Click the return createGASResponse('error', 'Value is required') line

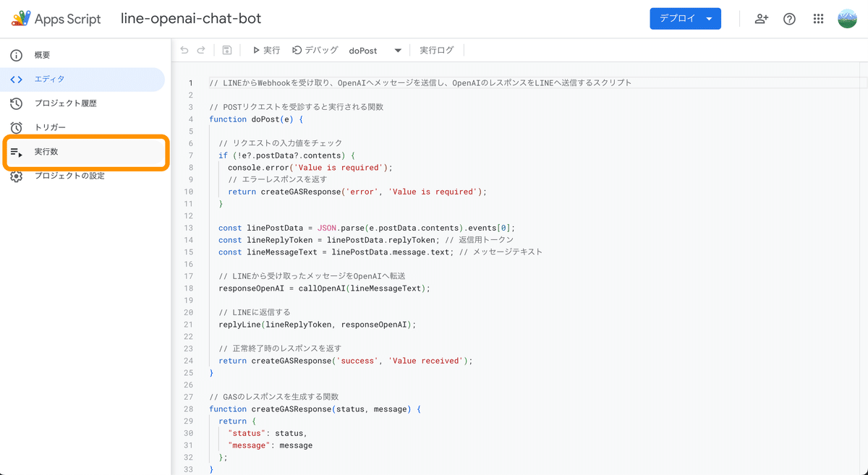coord(357,192)
